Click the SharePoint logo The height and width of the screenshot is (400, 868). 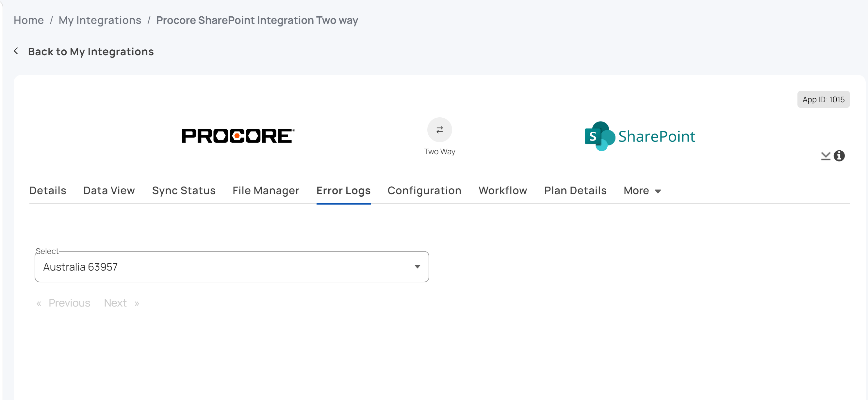click(x=640, y=136)
